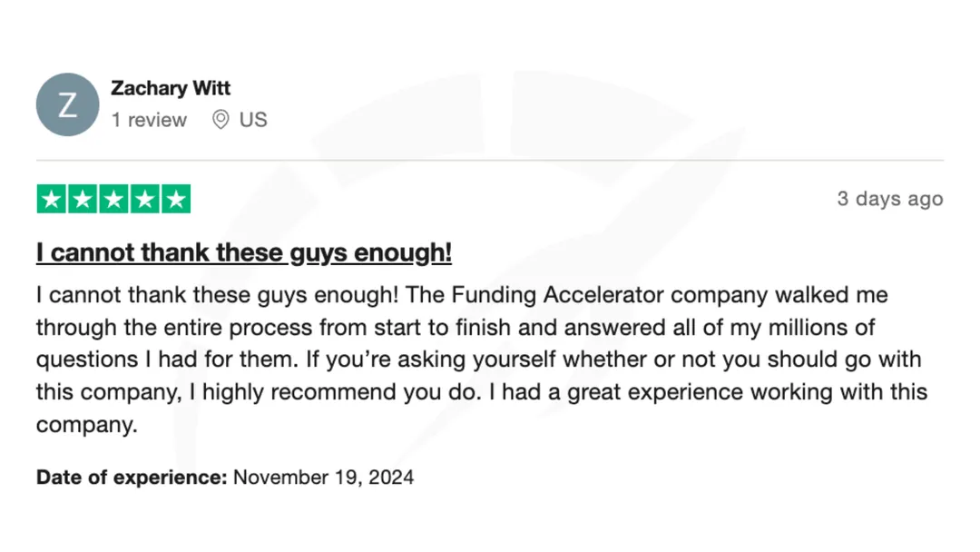980x552 pixels.
Task: Click the fourth green rating star
Action: (x=145, y=200)
